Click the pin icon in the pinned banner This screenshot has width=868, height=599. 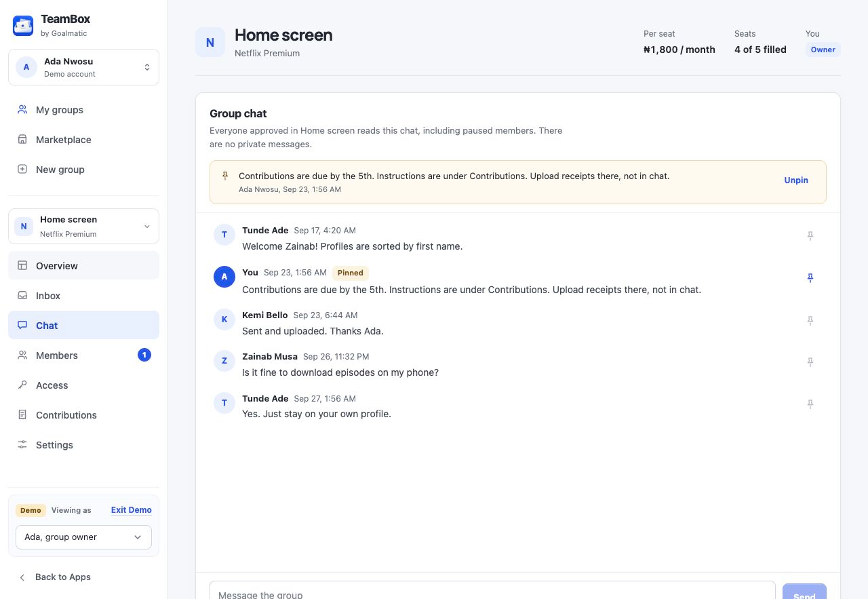225,176
